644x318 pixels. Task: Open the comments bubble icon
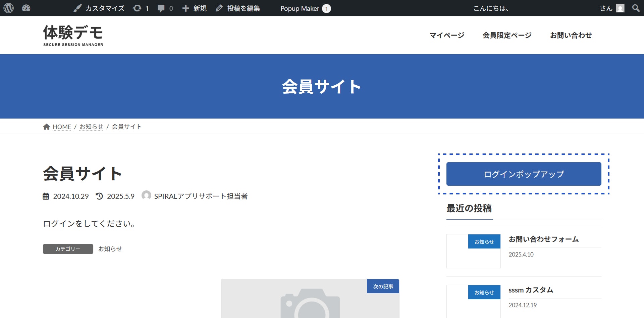pos(161,8)
